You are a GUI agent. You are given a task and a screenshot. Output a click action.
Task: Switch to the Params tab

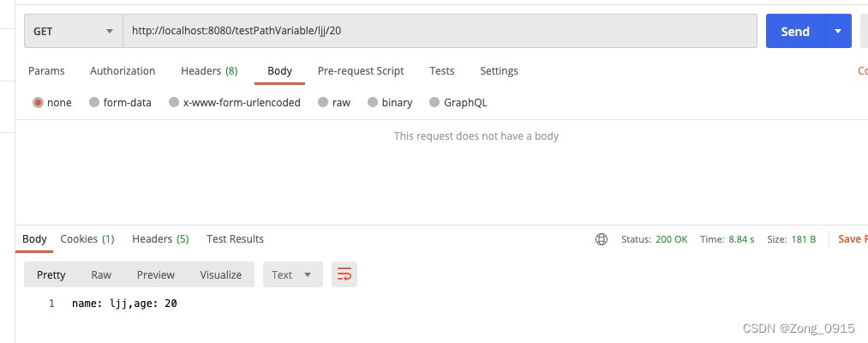pyautogui.click(x=46, y=71)
